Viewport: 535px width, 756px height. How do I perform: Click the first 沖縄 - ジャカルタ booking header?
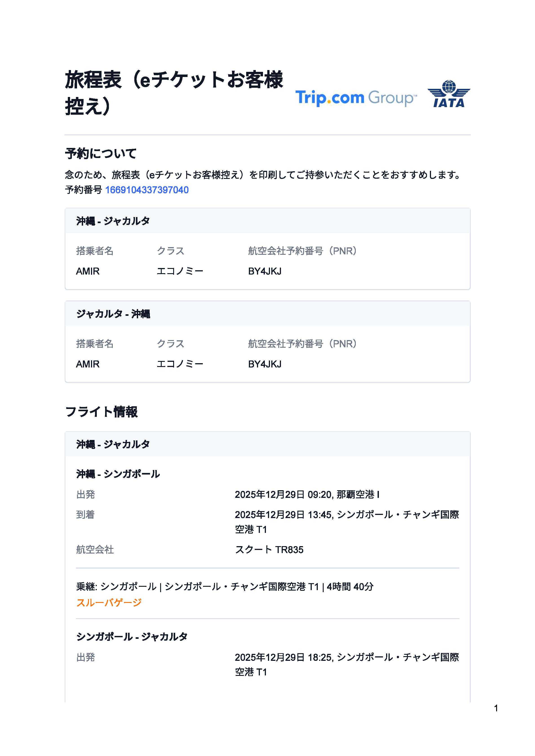(x=113, y=221)
